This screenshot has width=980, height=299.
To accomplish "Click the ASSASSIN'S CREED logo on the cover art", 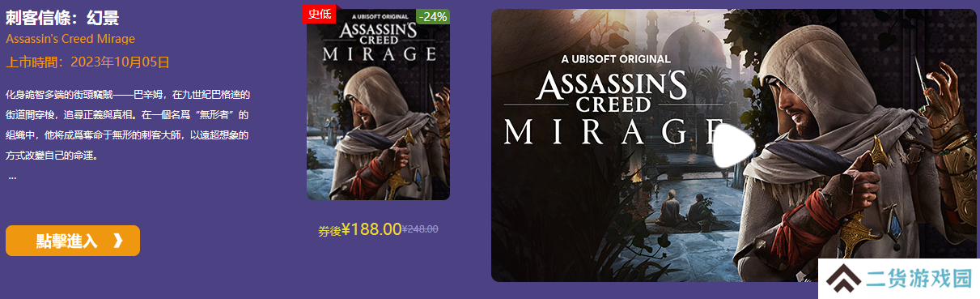I will pyautogui.click(x=378, y=35).
